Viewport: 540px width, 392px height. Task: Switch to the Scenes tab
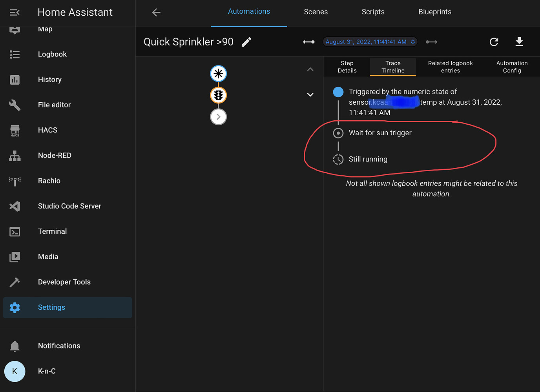[316, 12]
